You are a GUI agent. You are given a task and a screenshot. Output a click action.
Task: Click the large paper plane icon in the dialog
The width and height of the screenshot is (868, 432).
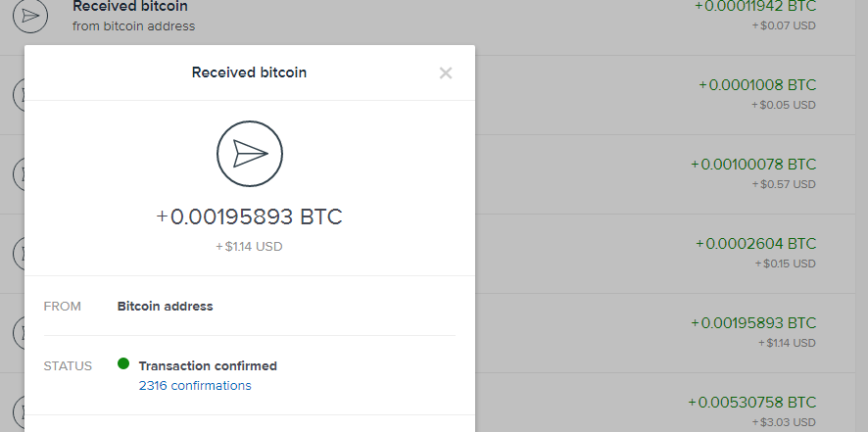[249, 153]
